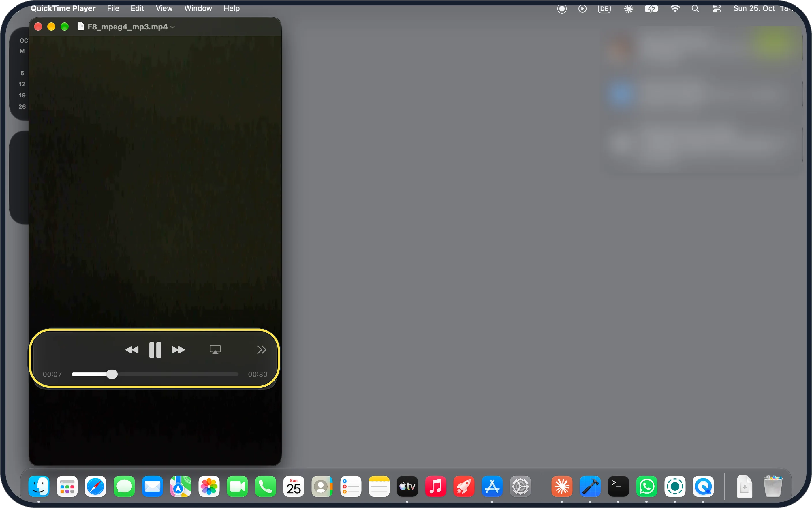The image size is (812, 508).
Task: Click the 00:07 elapsed time label
Action: coord(52,374)
